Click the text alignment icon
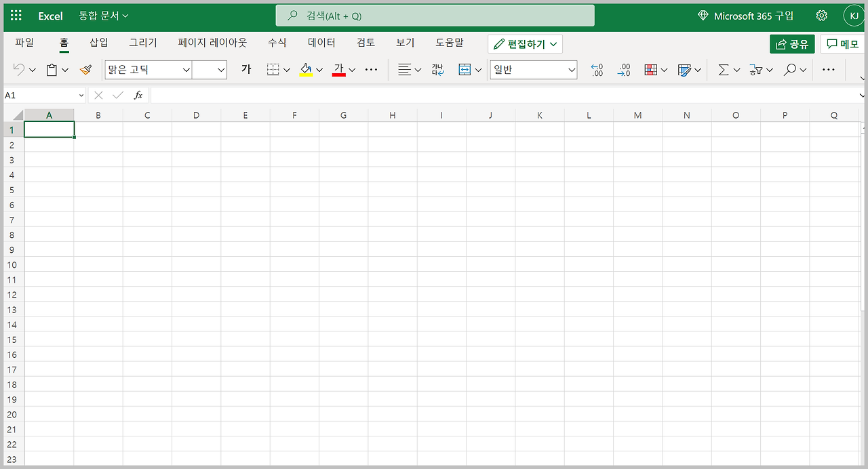 pos(405,70)
